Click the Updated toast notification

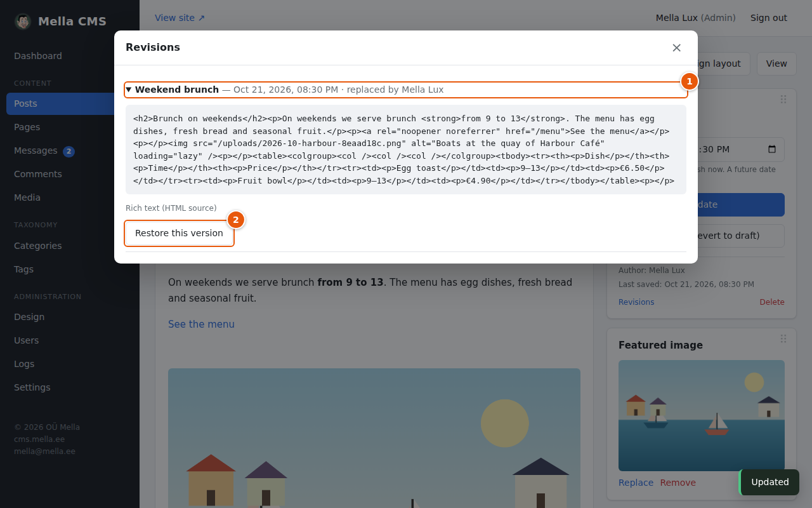[769, 482]
